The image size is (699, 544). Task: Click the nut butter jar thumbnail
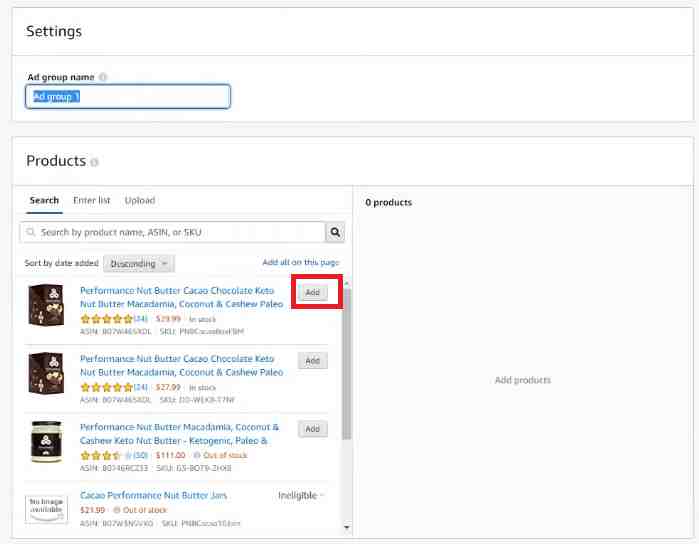point(46,441)
